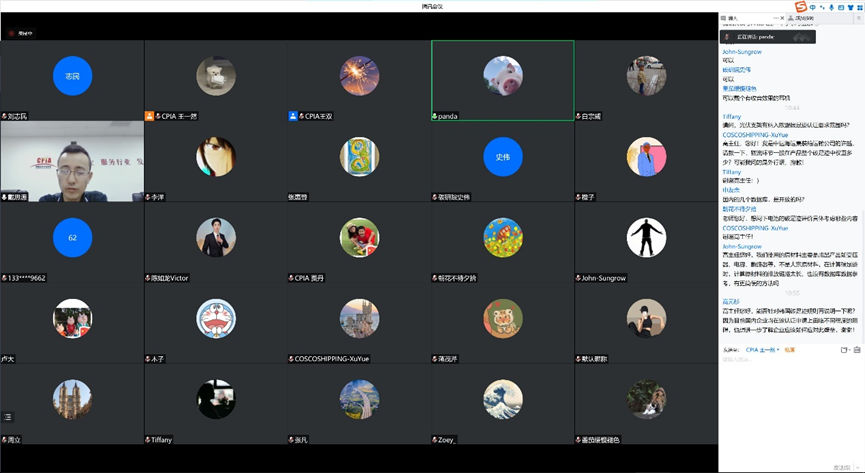The height and width of the screenshot is (473, 865).
Task: Switch to the participants tab in side panel
Action: [803, 18]
